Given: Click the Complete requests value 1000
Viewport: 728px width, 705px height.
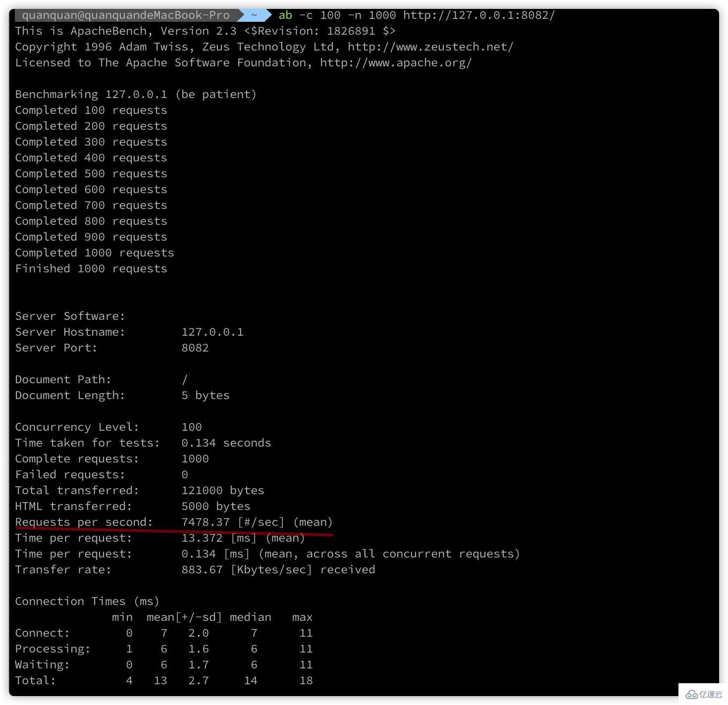Looking at the screenshot, I should 195,458.
